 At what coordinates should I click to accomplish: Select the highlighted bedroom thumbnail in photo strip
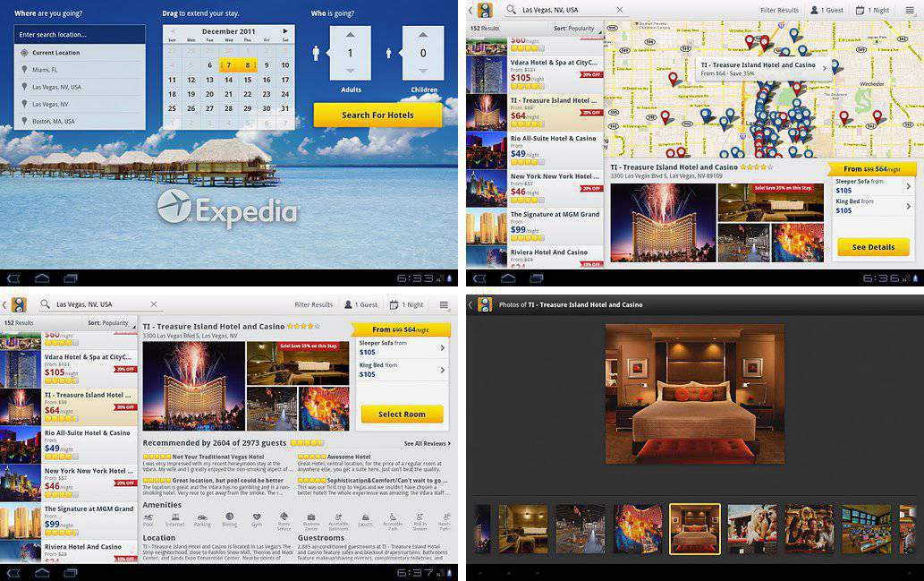pos(695,529)
